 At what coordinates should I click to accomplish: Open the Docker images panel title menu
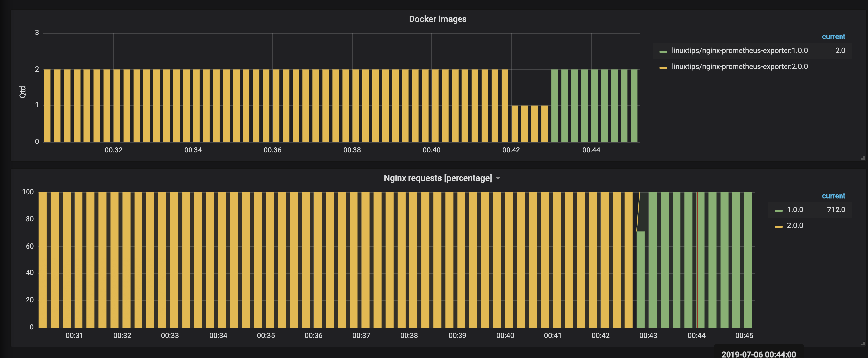[x=437, y=19]
